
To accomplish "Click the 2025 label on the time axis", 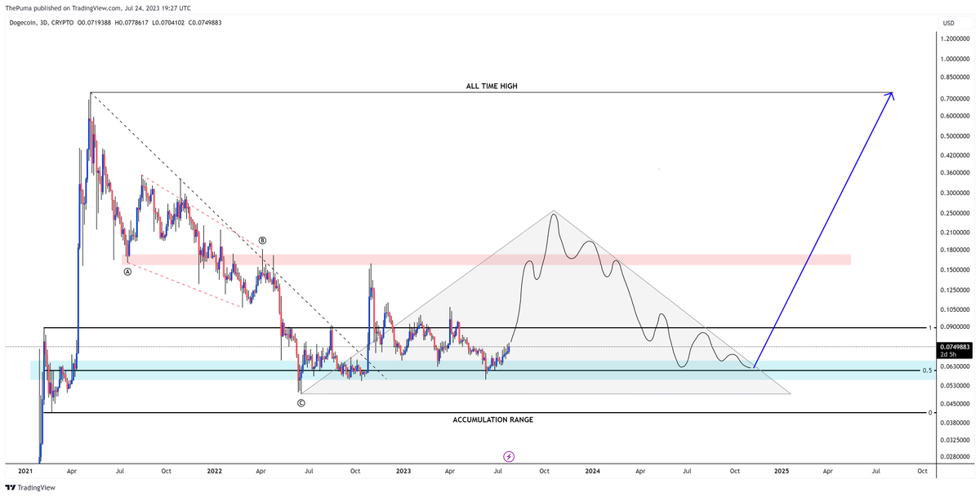I will click(782, 472).
